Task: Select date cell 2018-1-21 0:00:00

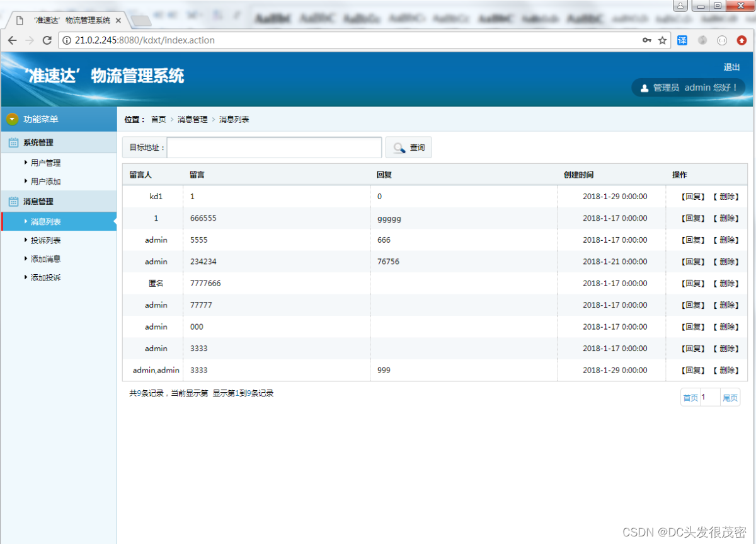Action: [x=615, y=262]
